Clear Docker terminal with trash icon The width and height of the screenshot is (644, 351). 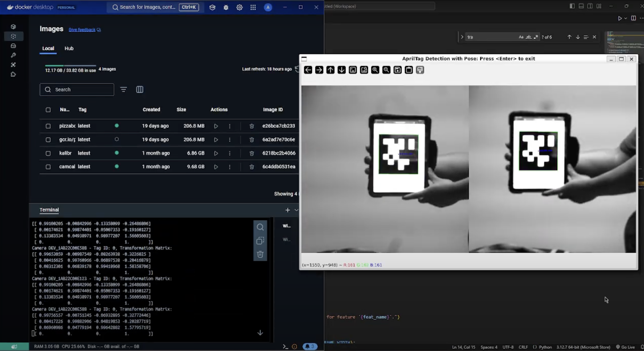[x=260, y=254]
